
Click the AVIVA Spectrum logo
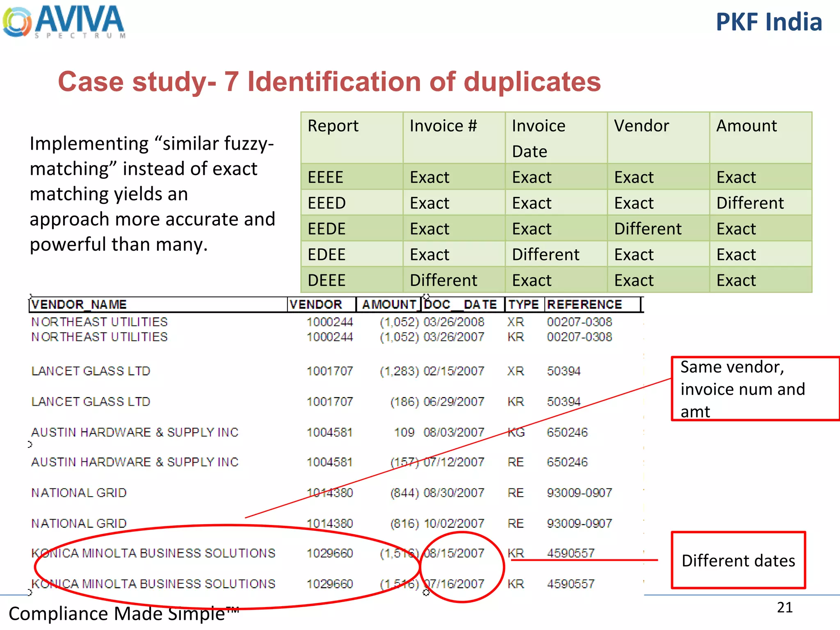[64, 22]
